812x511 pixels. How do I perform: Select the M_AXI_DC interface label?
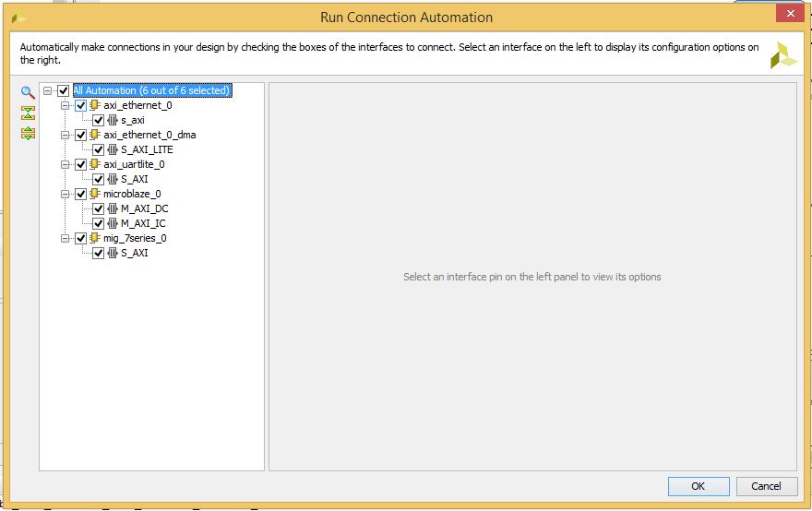(145, 208)
